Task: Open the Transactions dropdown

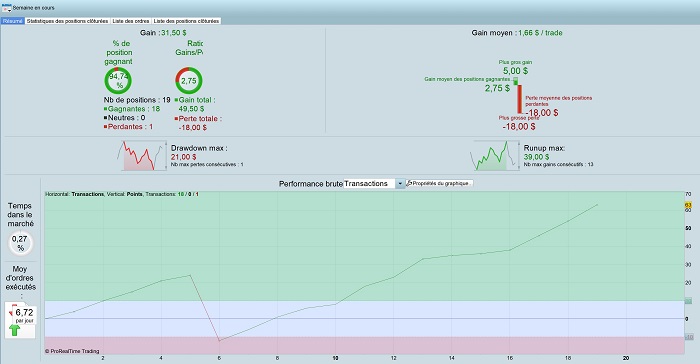Action: click(x=374, y=184)
